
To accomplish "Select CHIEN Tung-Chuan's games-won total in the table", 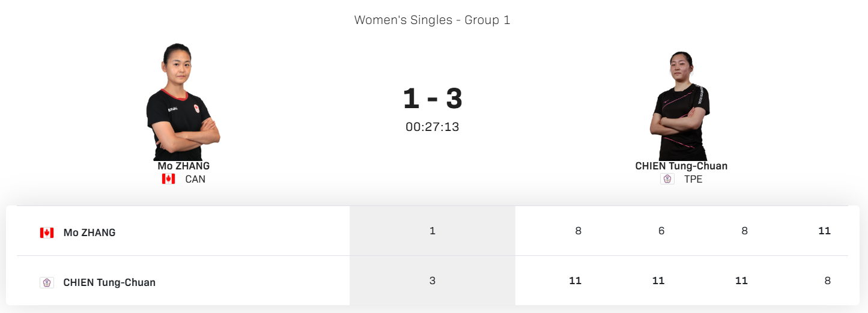I will [432, 281].
